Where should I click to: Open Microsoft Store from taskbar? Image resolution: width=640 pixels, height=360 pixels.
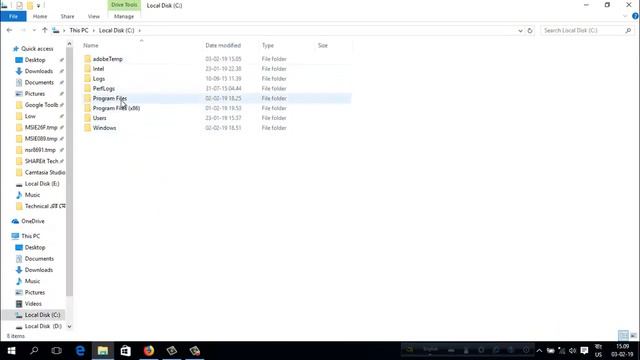pos(126,351)
